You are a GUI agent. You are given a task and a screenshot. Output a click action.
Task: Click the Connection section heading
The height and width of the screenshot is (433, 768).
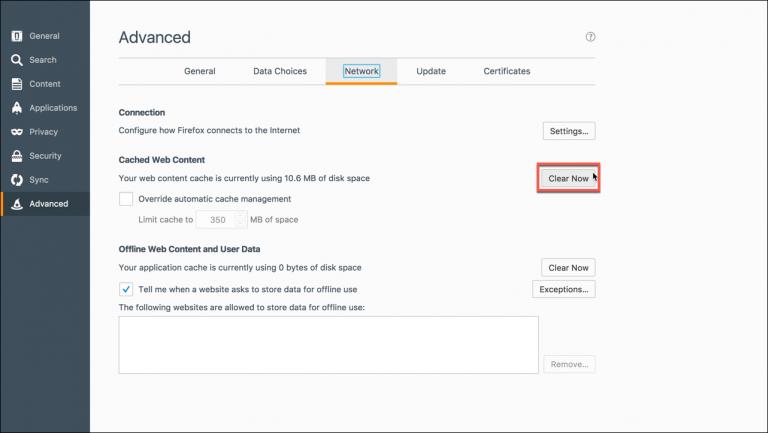point(142,112)
